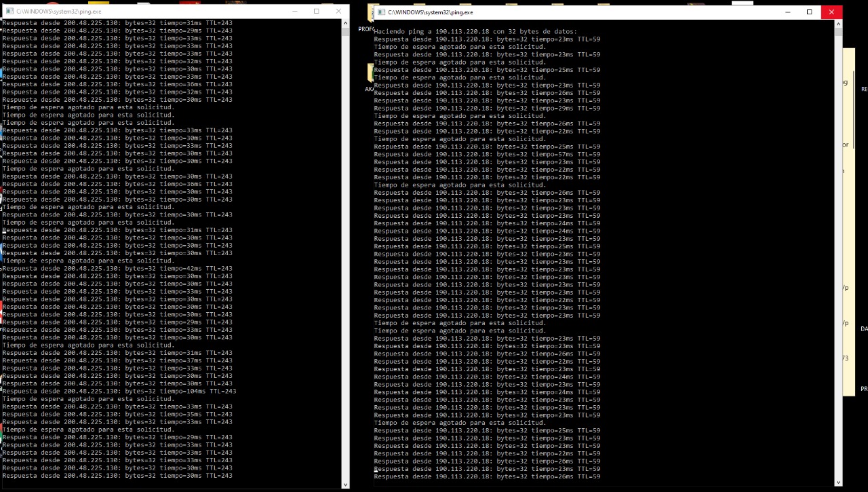
Task: Minimize the right ping.exe window
Action: pyautogui.click(x=788, y=12)
